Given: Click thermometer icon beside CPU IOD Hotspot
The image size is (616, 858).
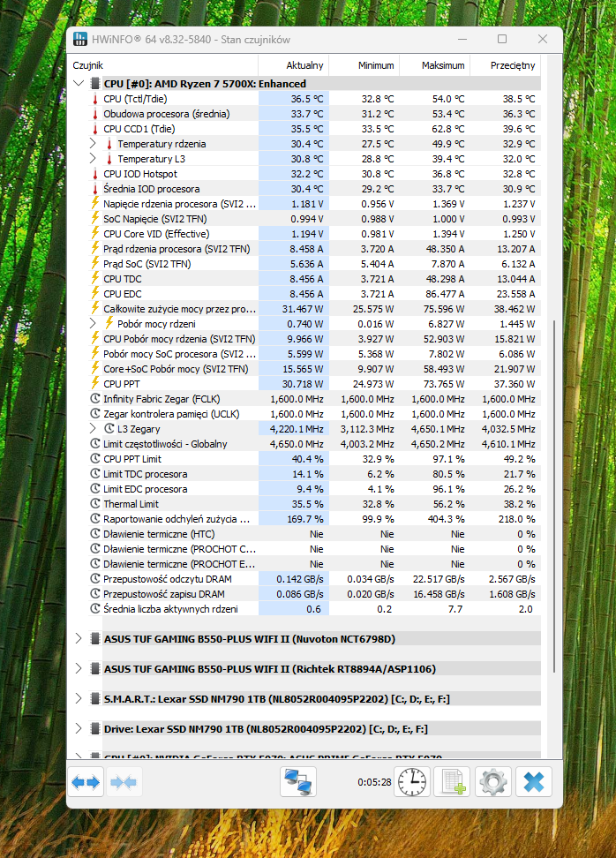Looking at the screenshot, I should 94,174.
